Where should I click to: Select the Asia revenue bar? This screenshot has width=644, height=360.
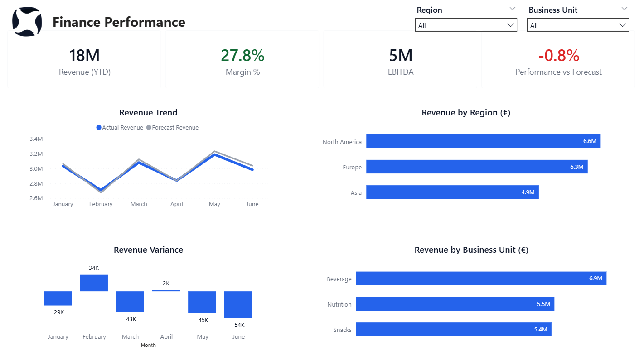[452, 192]
